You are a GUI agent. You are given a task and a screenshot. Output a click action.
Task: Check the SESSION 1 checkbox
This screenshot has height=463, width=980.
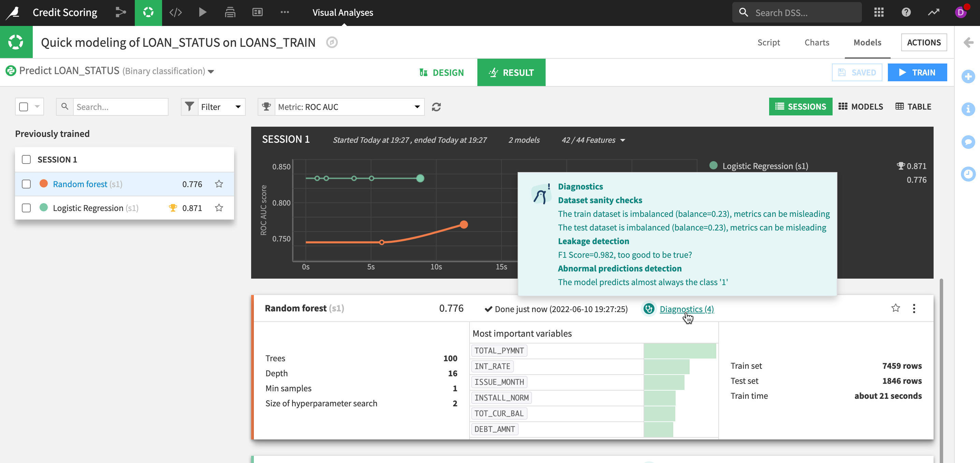(x=26, y=159)
